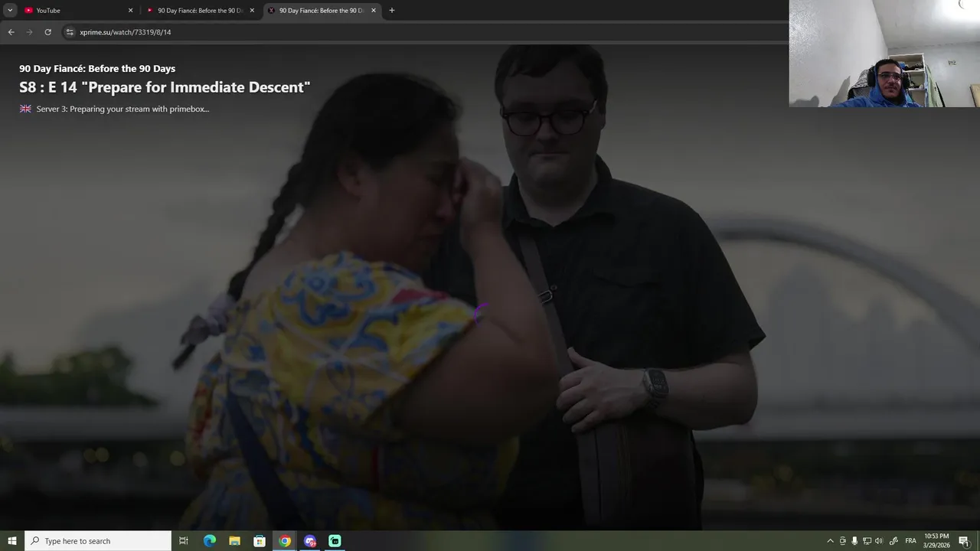Open the Windows Start menu
The width and height of the screenshot is (980, 551).
(x=12, y=541)
